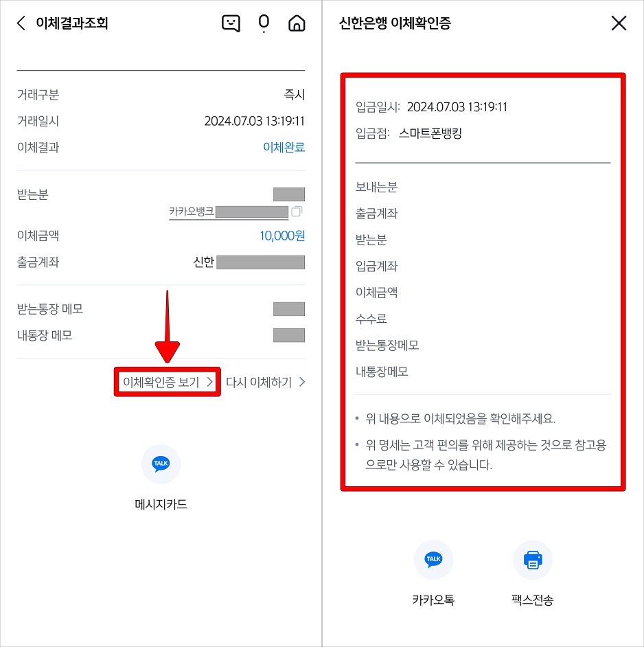The image size is (644, 647).
Task: Close the 신한은행 이체확인증 panel
Action: tap(619, 23)
